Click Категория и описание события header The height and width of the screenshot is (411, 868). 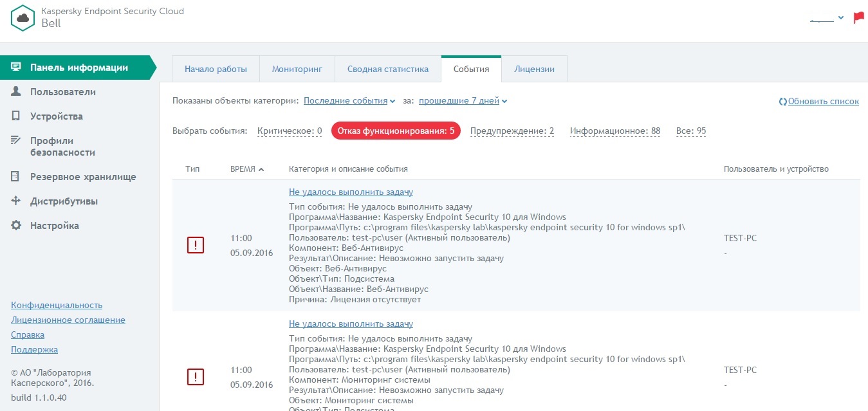348,169
